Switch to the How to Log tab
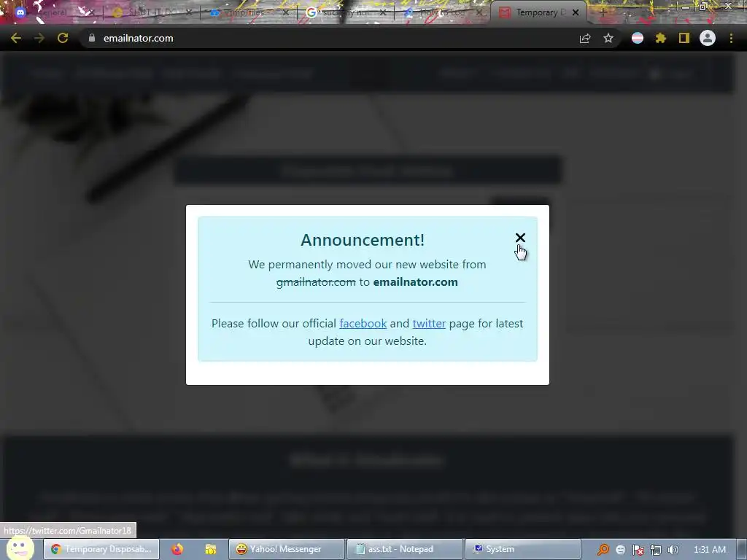 [x=443, y=12]
